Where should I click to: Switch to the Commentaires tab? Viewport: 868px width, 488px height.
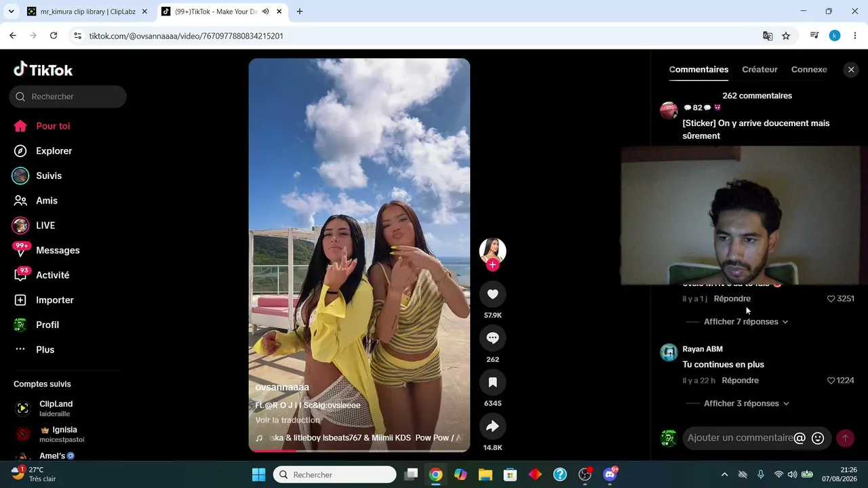point(698,70)
